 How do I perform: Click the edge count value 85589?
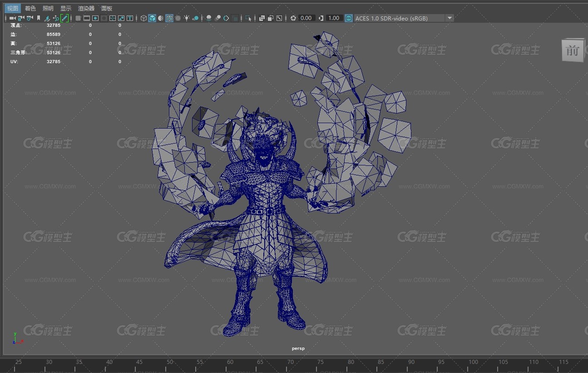(x=54, y=34)
